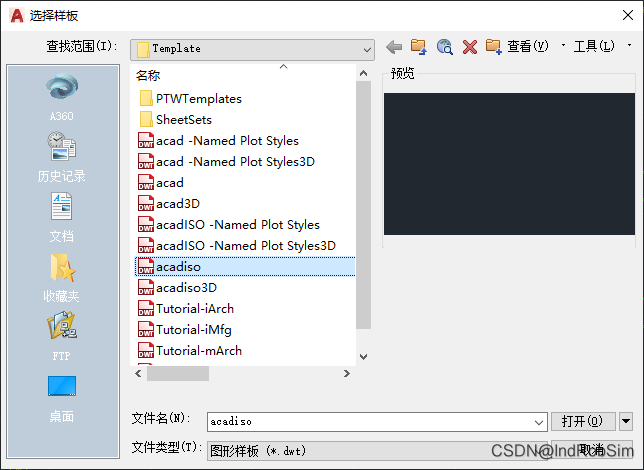
Task: Click the 预览 preview pane
Action: click(x=509, y=164)
